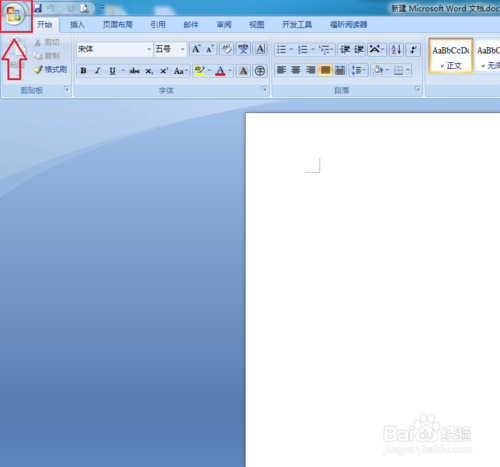Apply numbered list
Screen dimensions: 500x467
coord(303,50)
